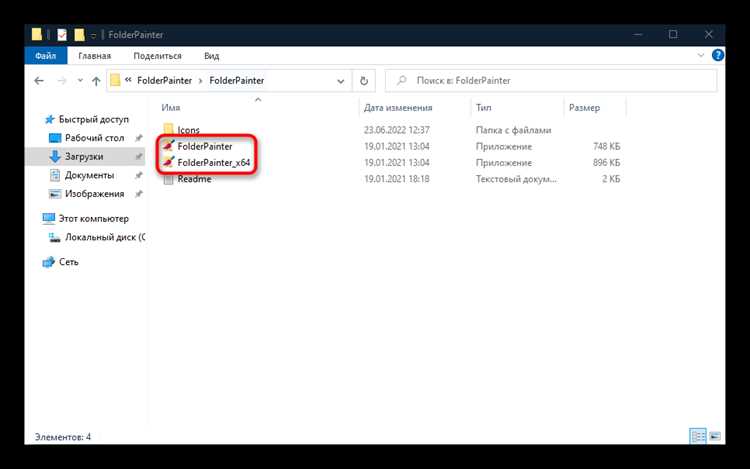Open the Поделиться ribbon tab

point(157,56)
